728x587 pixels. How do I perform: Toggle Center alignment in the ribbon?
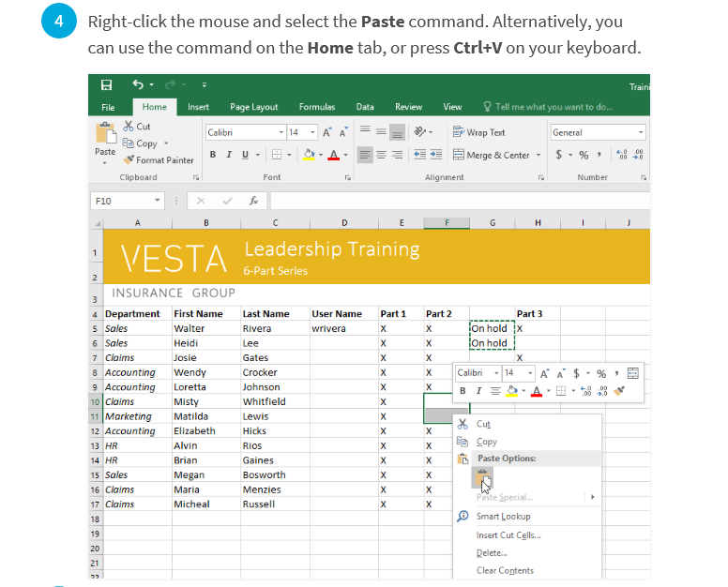[381, 155]
